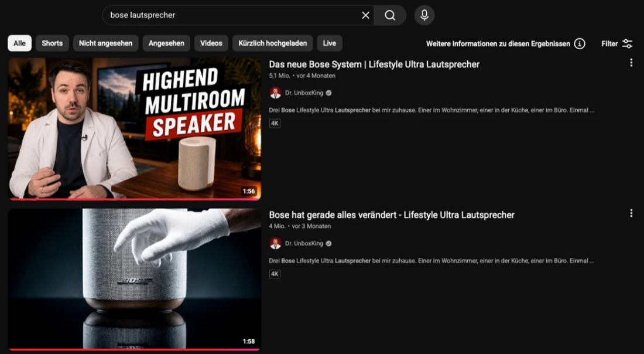Viewport: 644px width, 354px height.
Task: Open the Filter sliders icon
Action: point(627,43)
